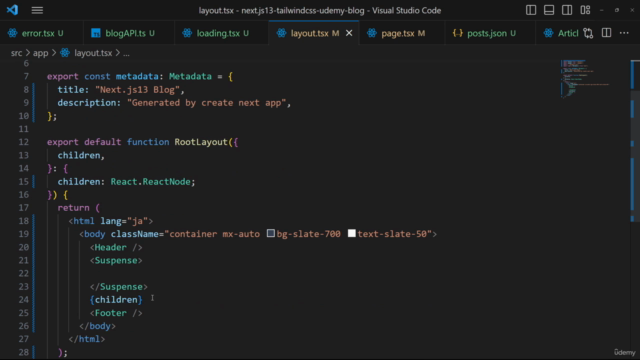Click the description string value

point(207,103)
